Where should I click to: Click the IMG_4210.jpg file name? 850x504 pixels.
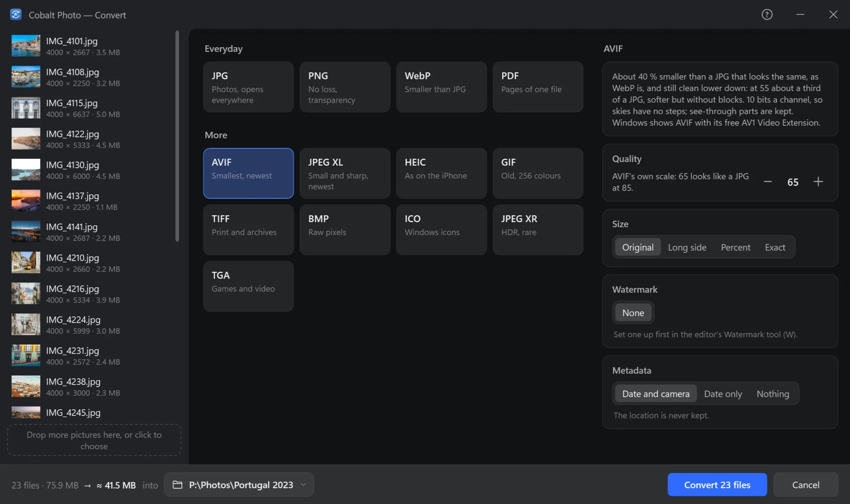(x=73, y=258)
